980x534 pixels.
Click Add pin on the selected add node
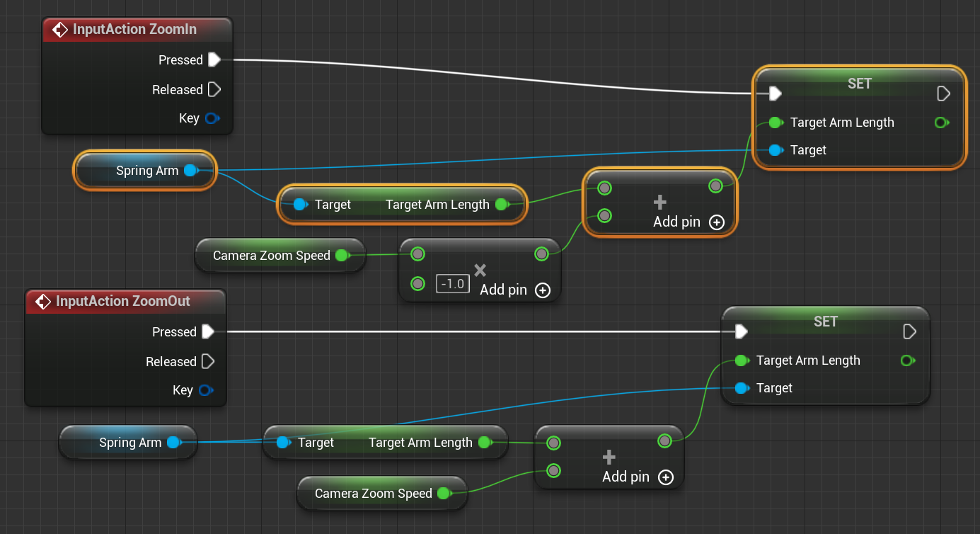(x=688, y=222)
